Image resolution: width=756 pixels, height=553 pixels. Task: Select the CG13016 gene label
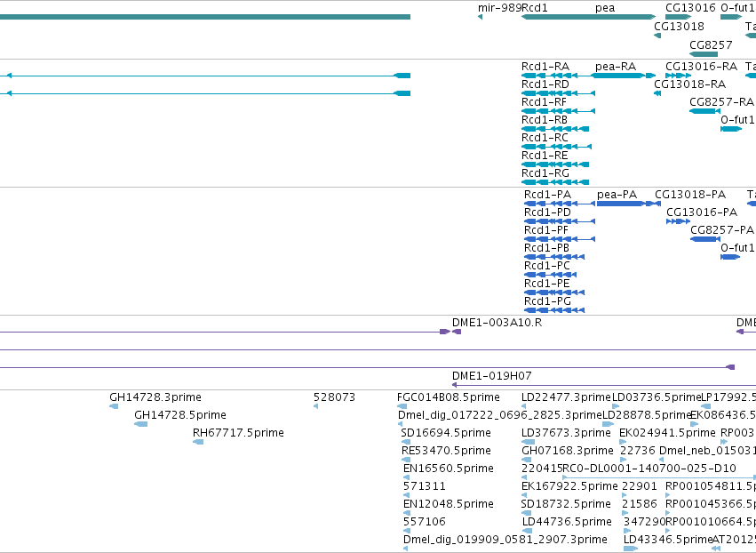(690, 8)
